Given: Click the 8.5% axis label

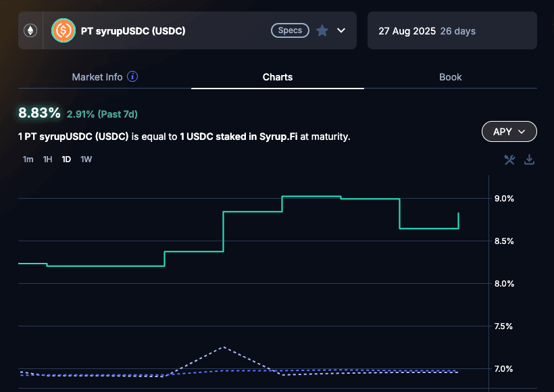Looking at the screenshot, I should (x=504, y=241).
